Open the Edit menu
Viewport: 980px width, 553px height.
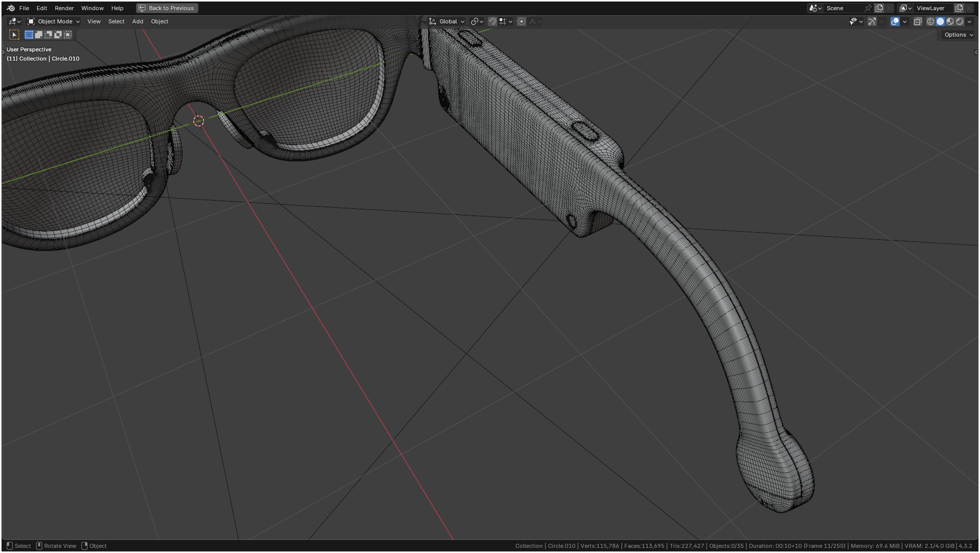pos(42,8)
